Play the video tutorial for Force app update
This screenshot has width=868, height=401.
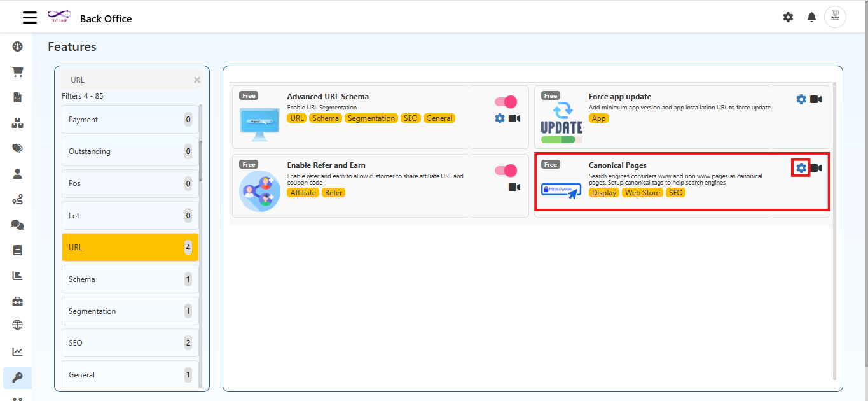click(x=817, y=99)
